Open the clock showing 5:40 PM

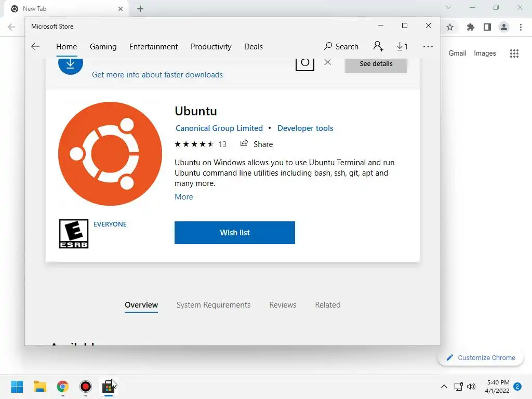(497, 387)
